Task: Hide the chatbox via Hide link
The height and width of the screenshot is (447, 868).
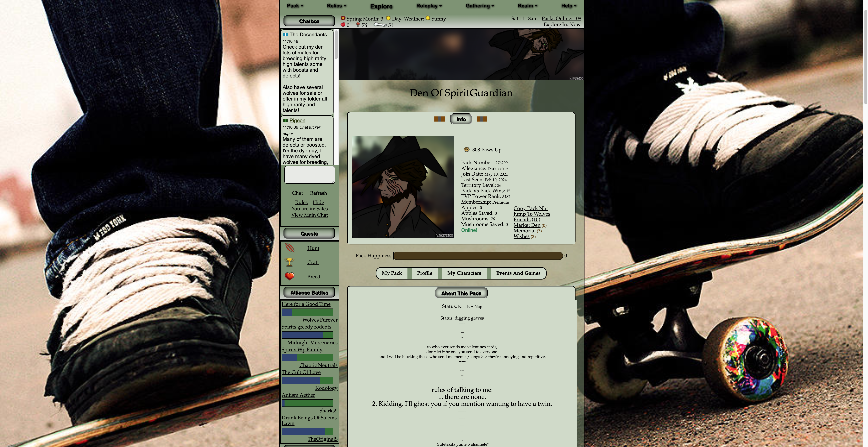Action: 318,202
